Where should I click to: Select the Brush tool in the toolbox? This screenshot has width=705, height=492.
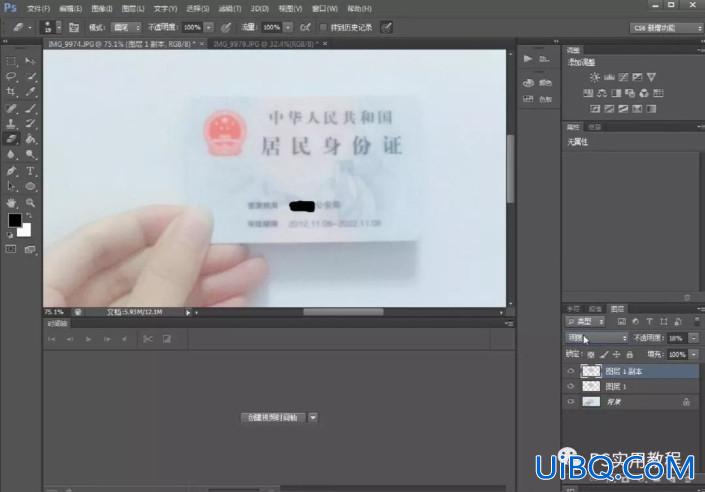click(x=30, y=108)
